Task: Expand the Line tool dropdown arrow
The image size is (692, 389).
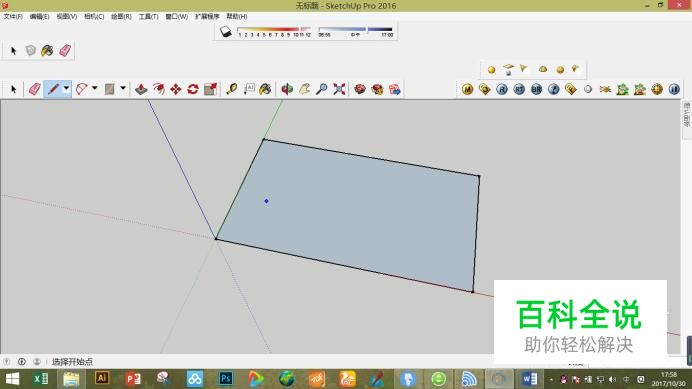Action: tap(66, 89)
